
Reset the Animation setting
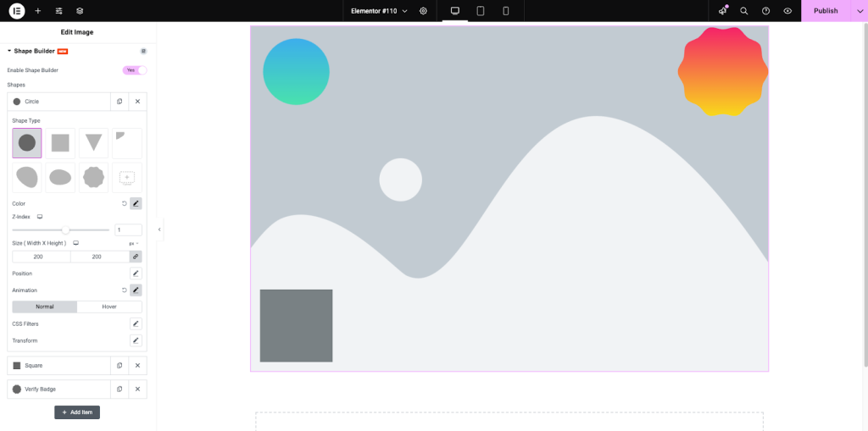coord(125,290)
